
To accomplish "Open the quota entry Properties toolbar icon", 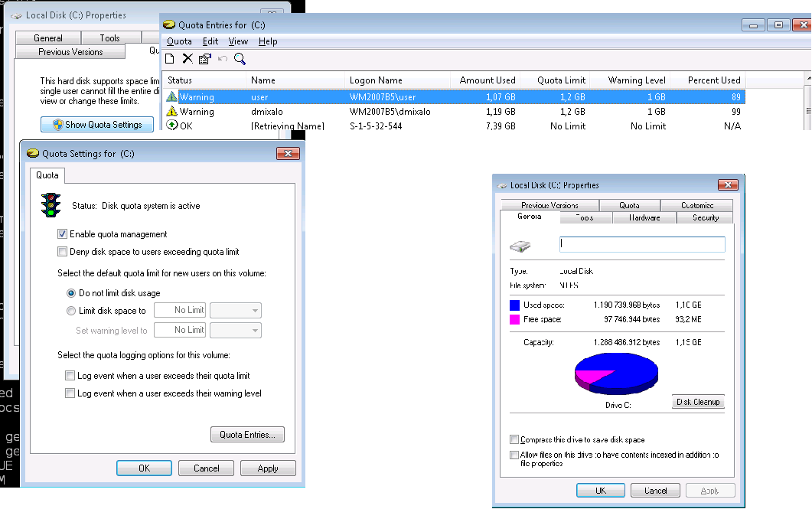I will 205,59.
